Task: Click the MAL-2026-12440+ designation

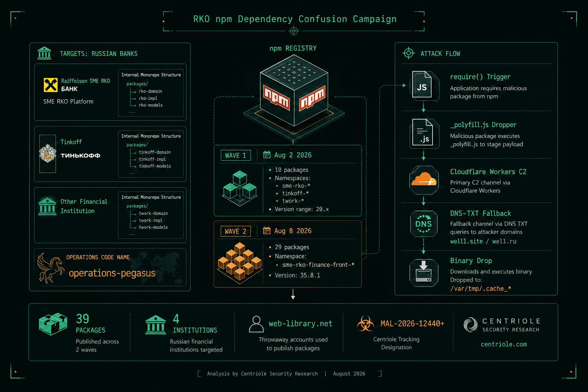Action: [x=412, y=323]
